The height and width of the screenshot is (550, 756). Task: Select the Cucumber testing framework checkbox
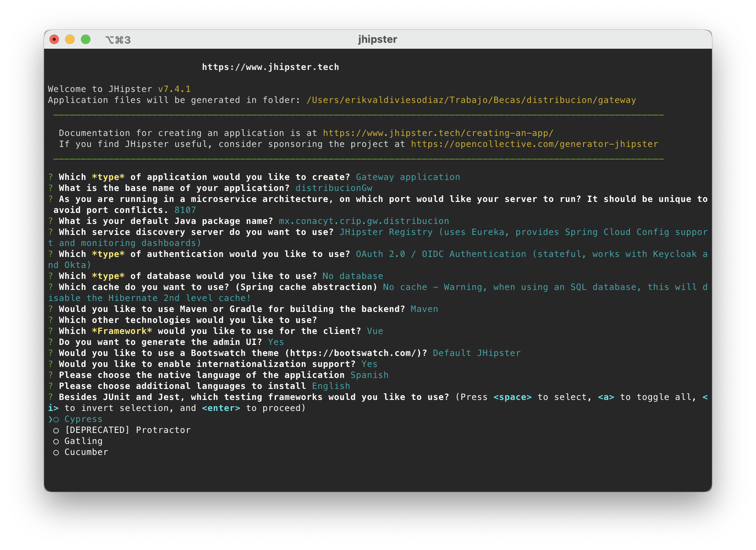coord(56,453)
